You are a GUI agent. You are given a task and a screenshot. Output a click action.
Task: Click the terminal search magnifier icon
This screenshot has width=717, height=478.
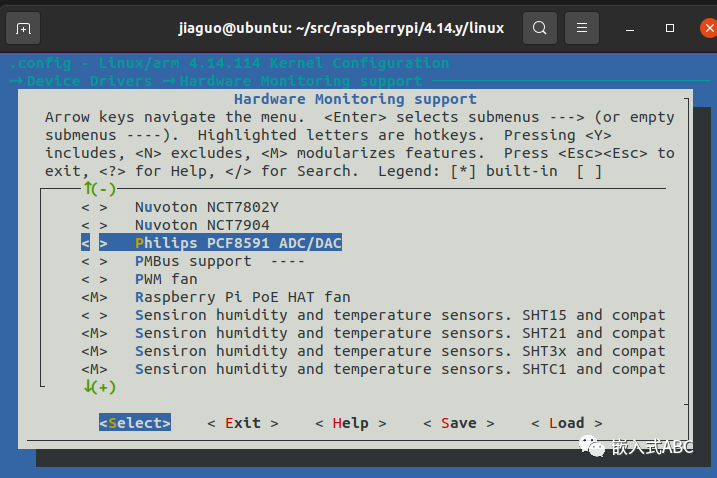click(x=540, y=28)
